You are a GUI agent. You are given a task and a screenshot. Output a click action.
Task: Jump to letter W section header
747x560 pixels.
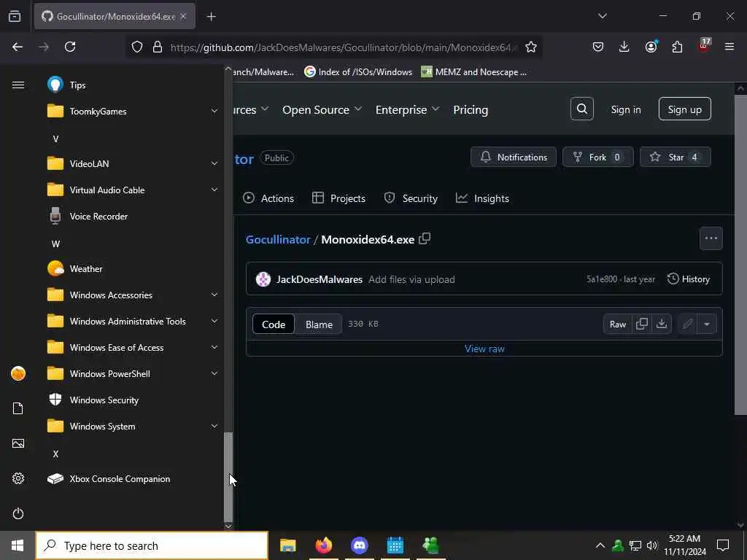55,244
